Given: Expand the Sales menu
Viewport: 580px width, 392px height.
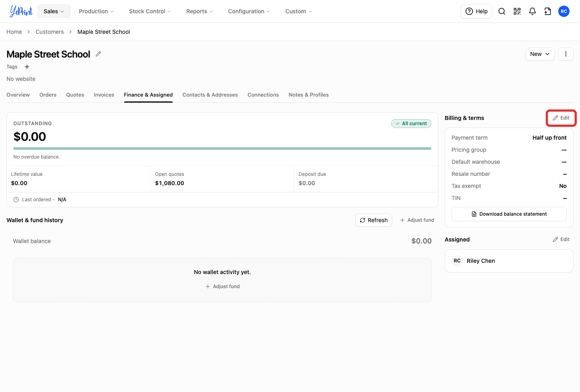Looking at the screenshot, I should pyautogui.click(x=54, y=11).
